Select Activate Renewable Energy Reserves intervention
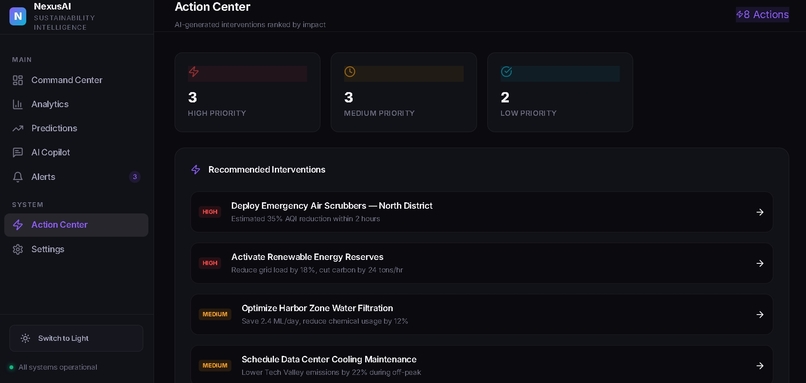This screenshot has height=383, width=806. (482, 263)
